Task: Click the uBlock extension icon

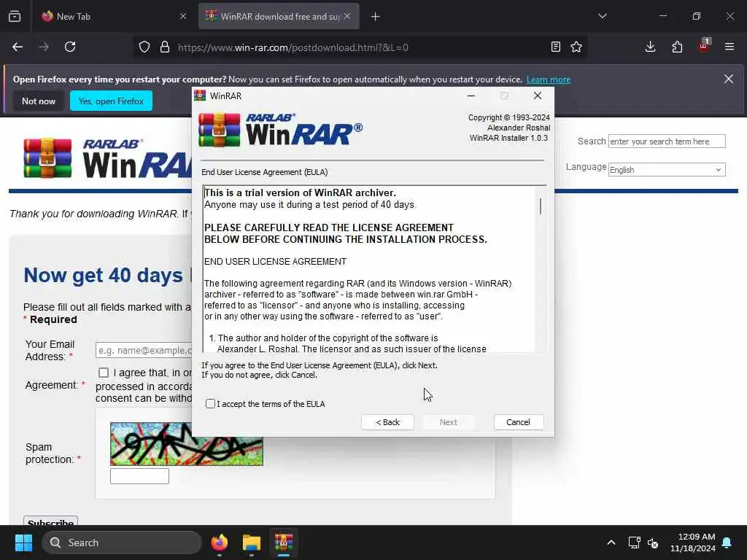Action: click(x=704, y=46)
